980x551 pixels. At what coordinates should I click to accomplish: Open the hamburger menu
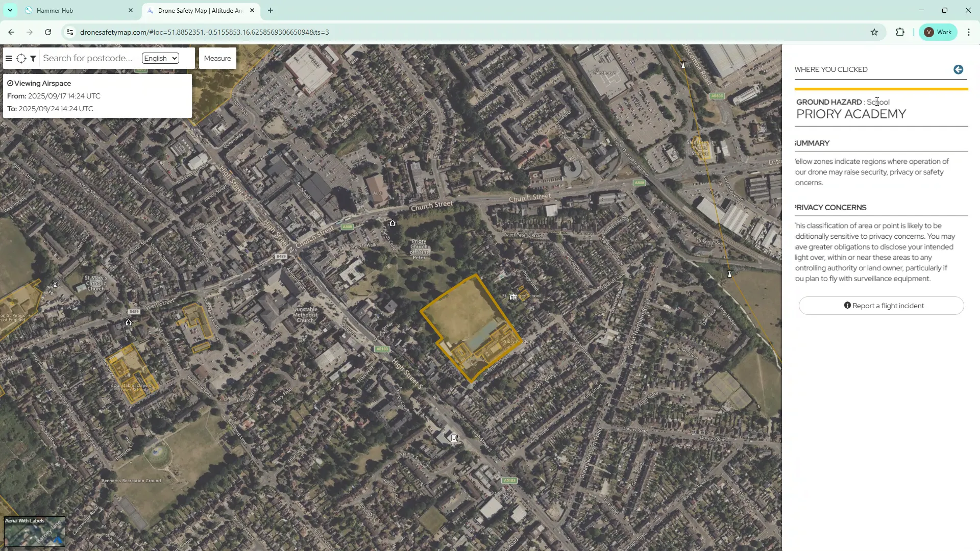[x=8, y=58]
